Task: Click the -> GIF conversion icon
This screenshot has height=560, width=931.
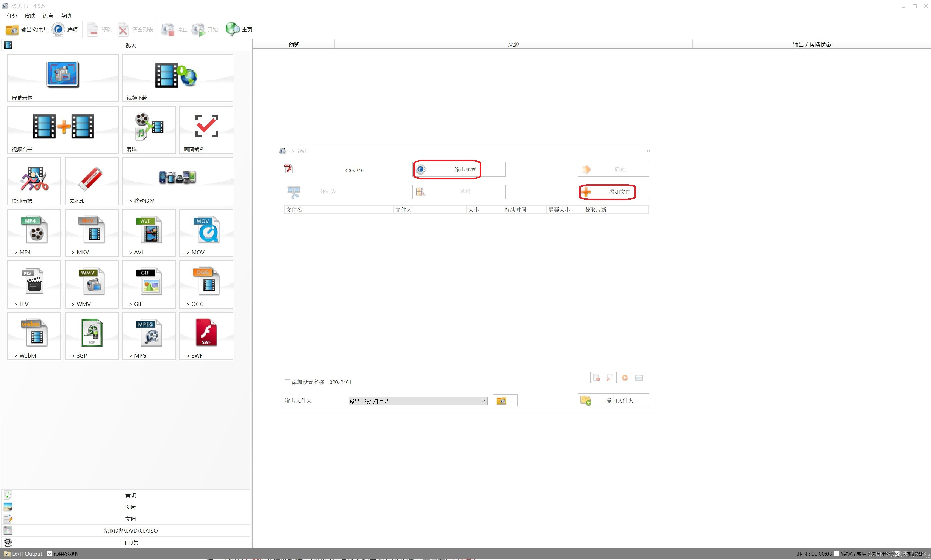Action: pyautogui.click(x=149, y=284)
